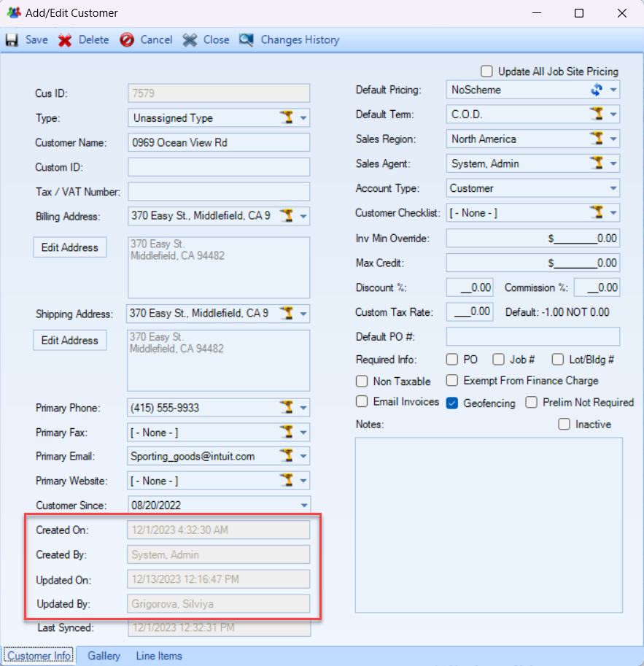This screenshot has width=644, height=666.
Task: Expand the Shipping Address dropdown
Action: pos(303,314)
